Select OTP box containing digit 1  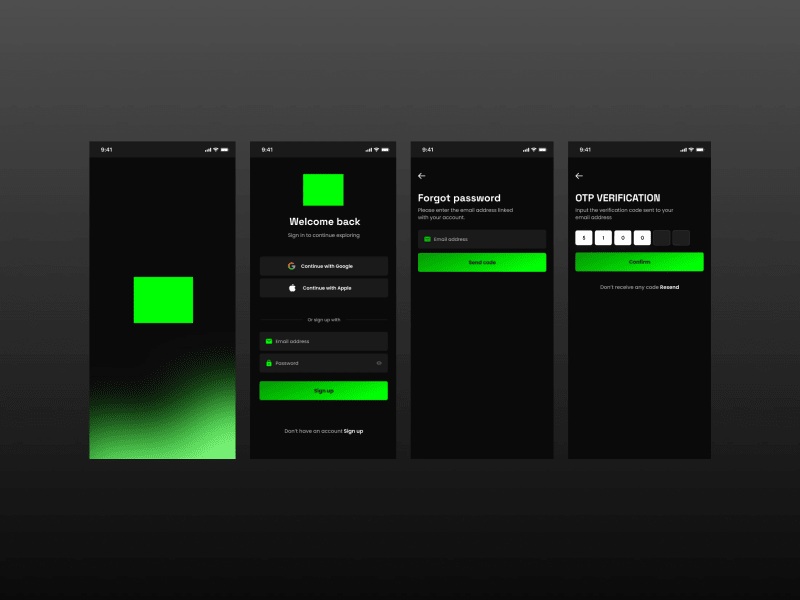pyautogui.click(x=603, y=238)
